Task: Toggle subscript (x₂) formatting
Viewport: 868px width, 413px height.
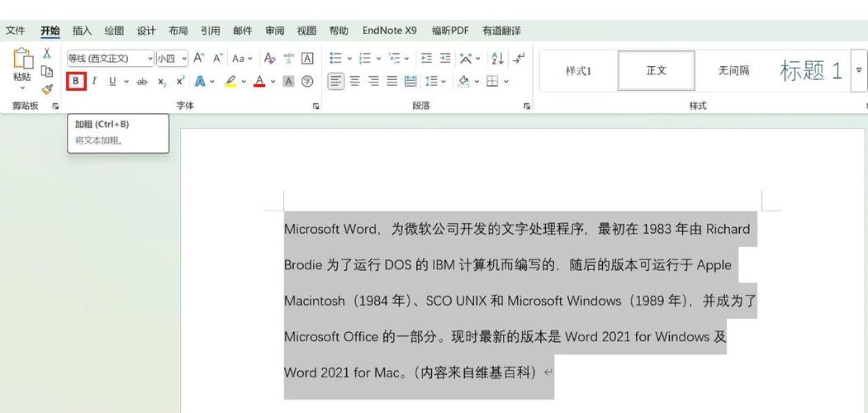Action: click(162, 82)
